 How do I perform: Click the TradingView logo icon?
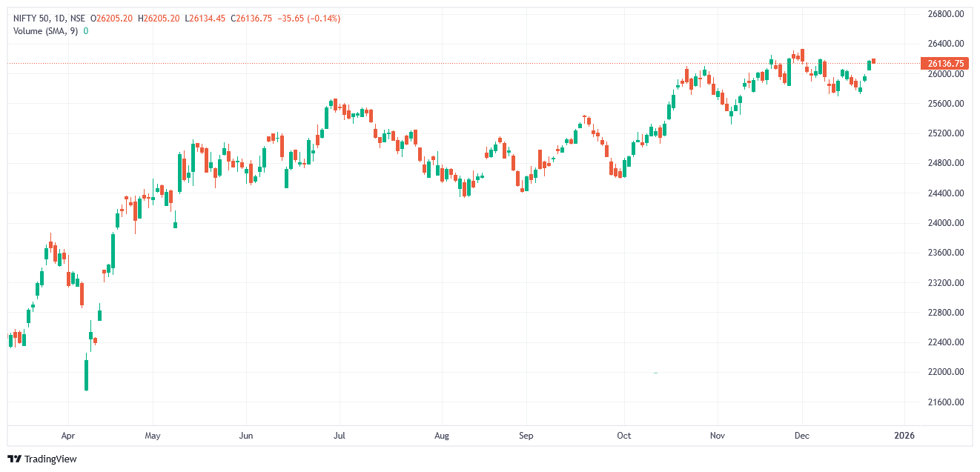tap(15, 459)
